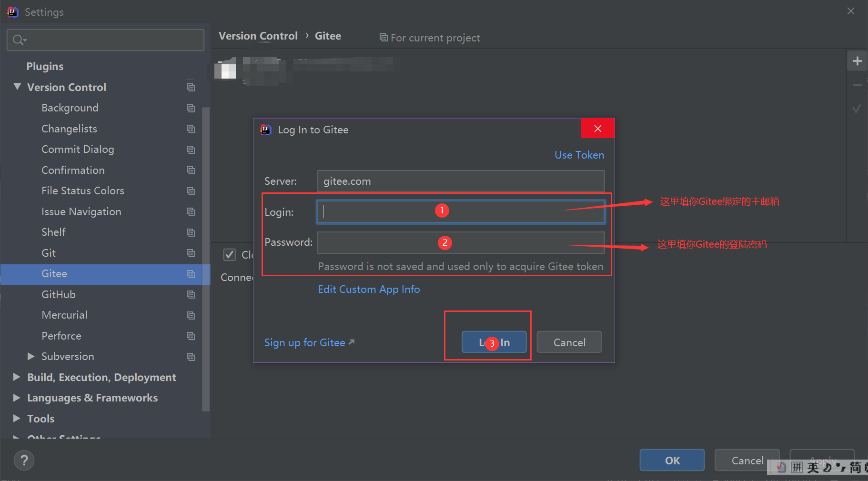The width and height of the screenshot is (868, 481).
Task: Click the checkmark set-default account icon
Action: [857, 109]
